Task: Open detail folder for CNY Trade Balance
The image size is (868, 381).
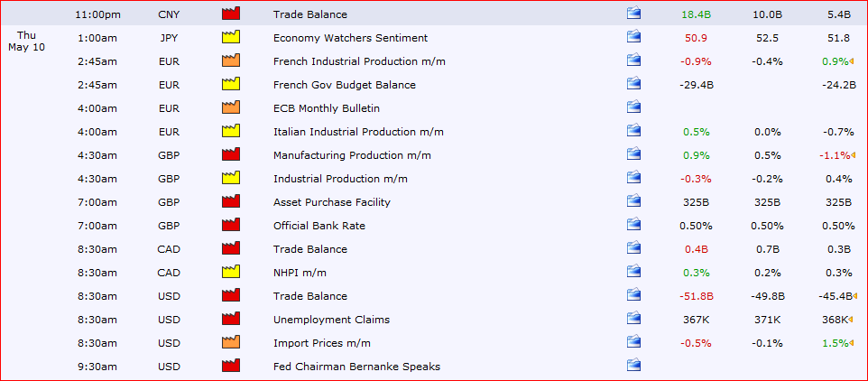Action: [x=633, y=14]
